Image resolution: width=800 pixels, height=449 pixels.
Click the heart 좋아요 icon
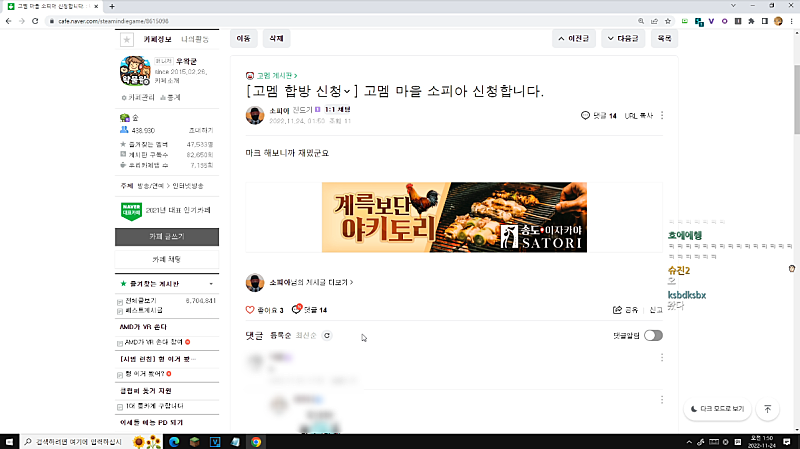coord(250,310)
